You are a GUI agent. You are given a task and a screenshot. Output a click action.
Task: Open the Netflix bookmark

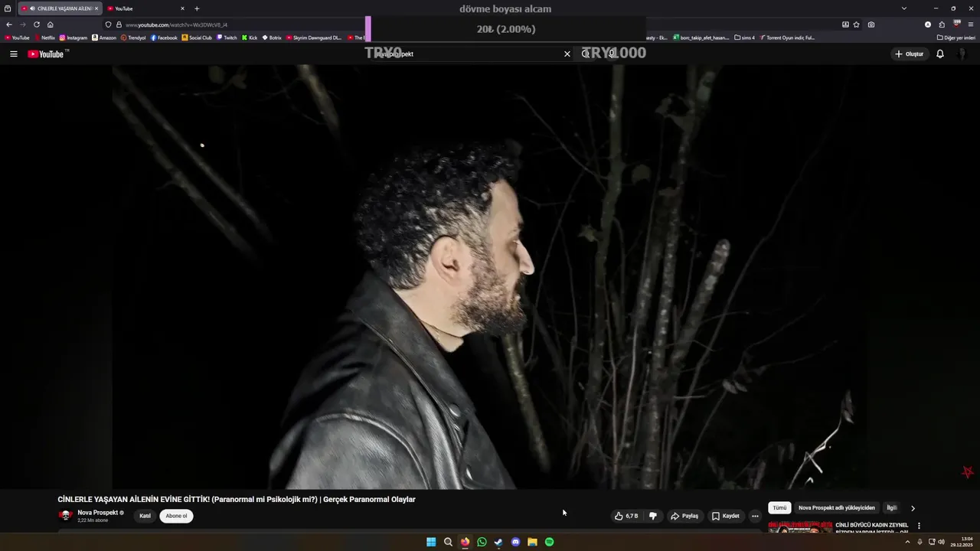coord(44,37)
